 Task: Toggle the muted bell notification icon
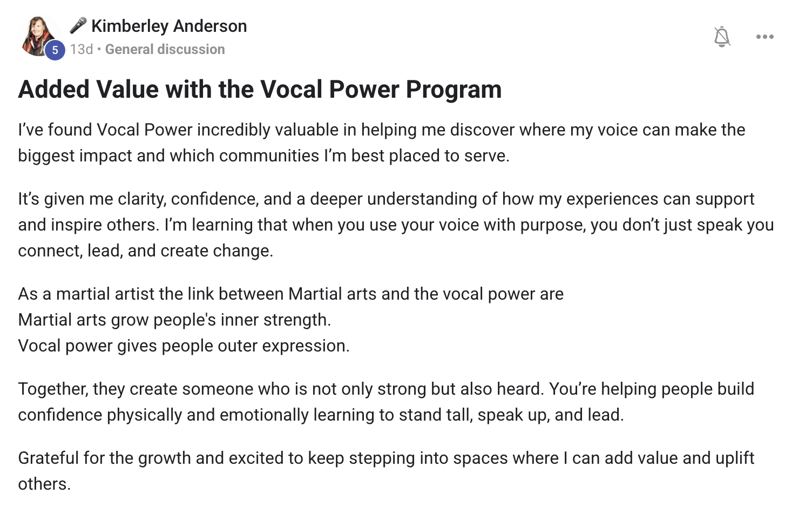pyautogui.click(x=722, y=37)
